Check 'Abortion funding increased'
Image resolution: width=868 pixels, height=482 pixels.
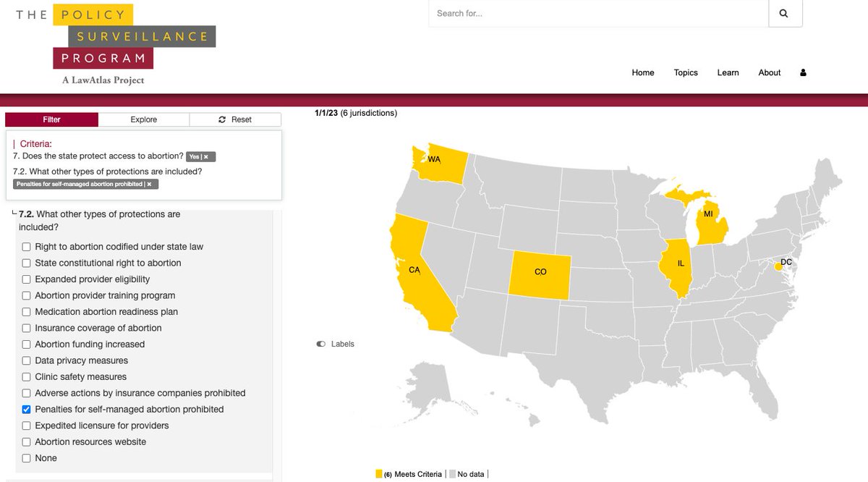tap(27, 344)
